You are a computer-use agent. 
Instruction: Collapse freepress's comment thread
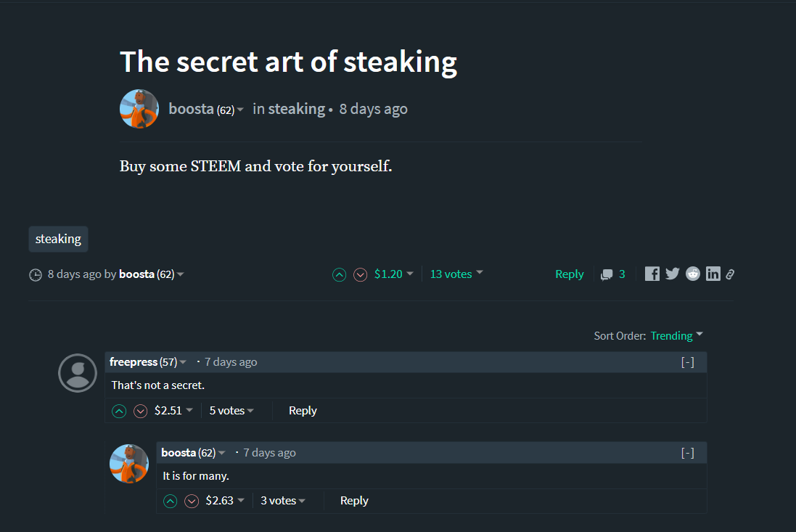tap(688, 362)
